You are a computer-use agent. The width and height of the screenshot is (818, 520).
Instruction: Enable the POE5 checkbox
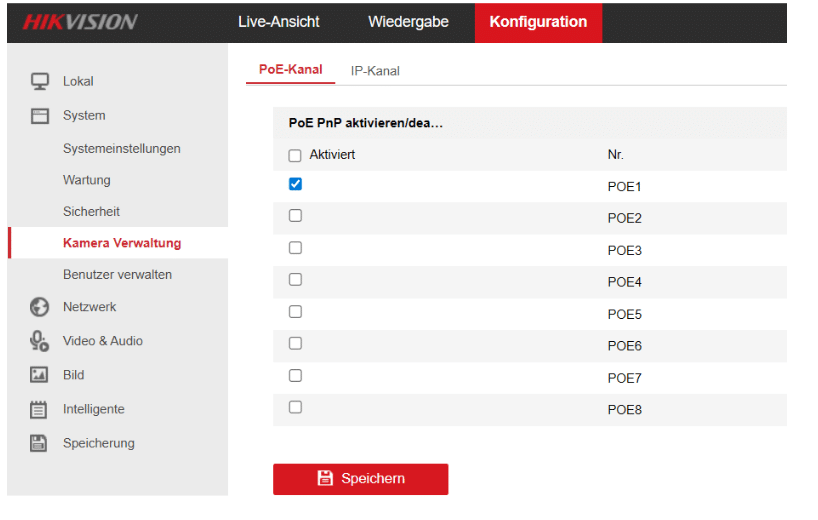(295, 312)
